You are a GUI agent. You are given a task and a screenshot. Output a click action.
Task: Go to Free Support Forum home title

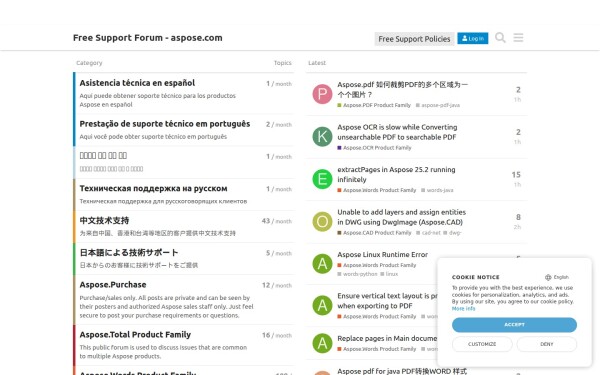pos(148,38)
